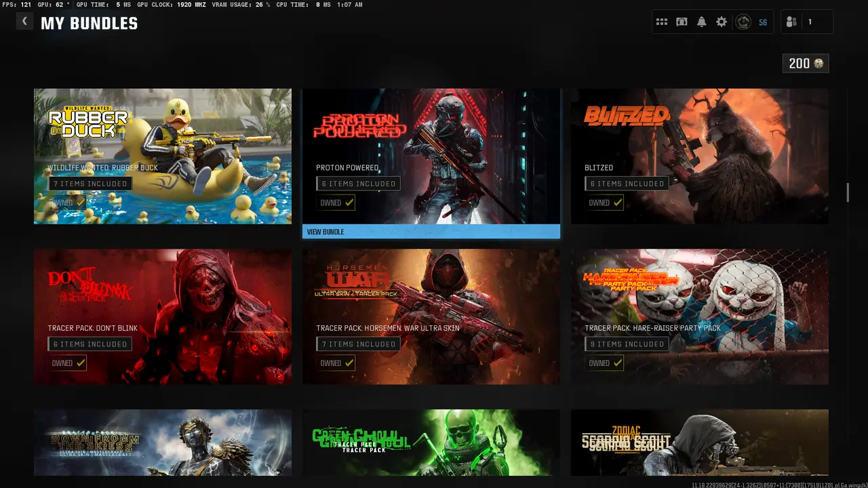This screenshot has height=488, width=868.
Task: Click the player profile emblem avatar
Action: click(x=743, y=22)
